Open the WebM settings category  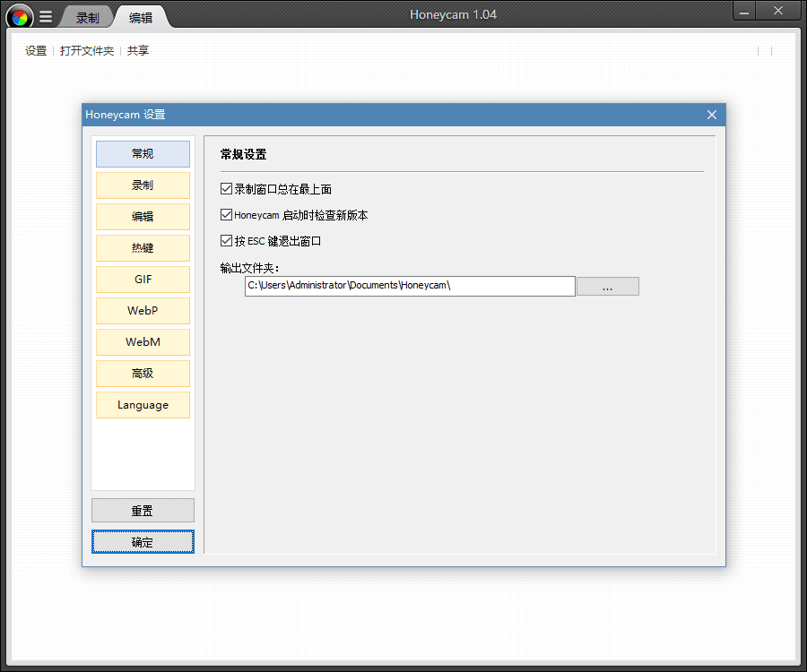(143, 342)
